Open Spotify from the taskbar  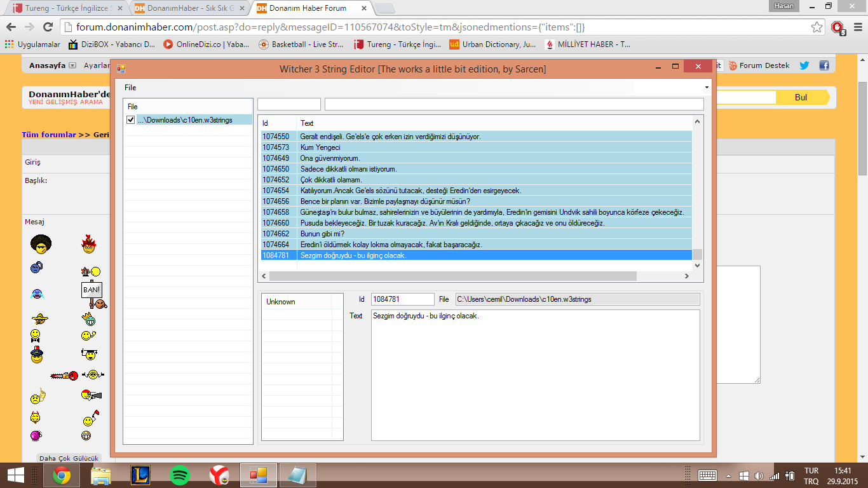point(180,475)
